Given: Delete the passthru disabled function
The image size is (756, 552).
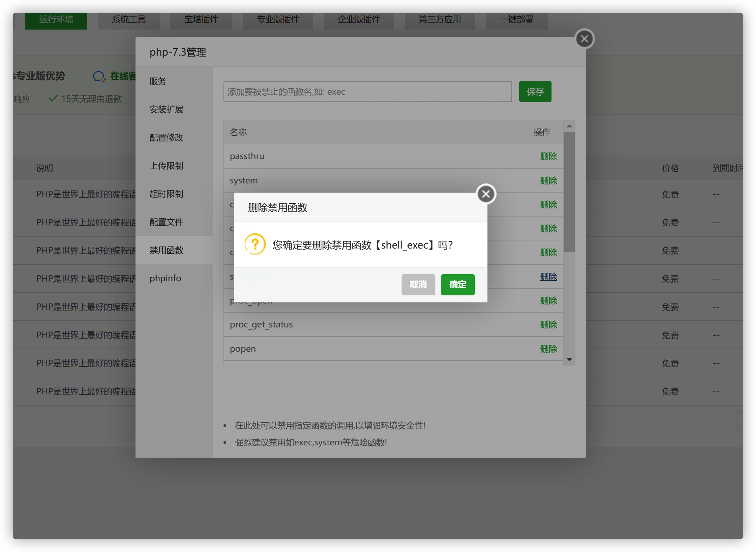Looking at the screenshot, I should click(548, 156).
